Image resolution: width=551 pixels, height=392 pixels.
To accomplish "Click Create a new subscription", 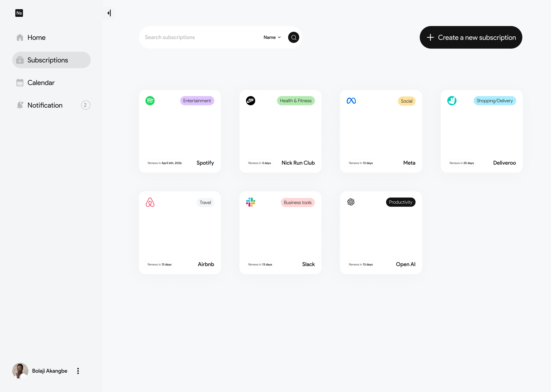I will (x=471, y=37).
